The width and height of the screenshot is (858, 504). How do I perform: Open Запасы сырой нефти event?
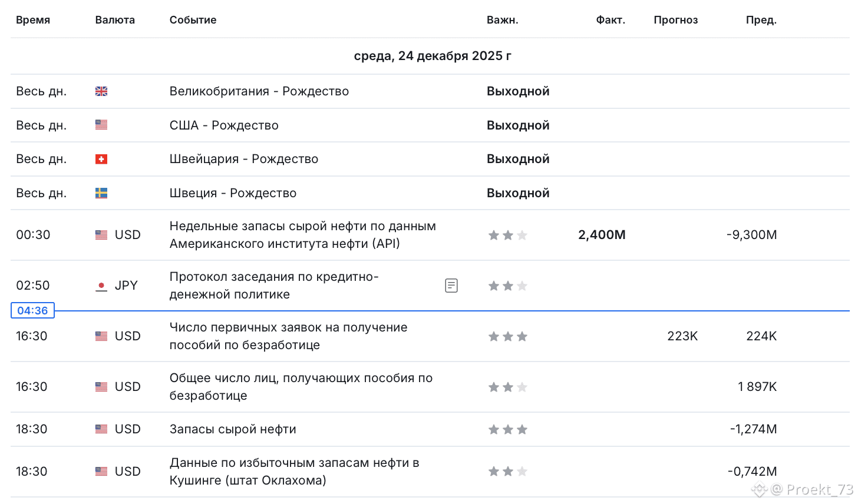click(x=233, y=429)
